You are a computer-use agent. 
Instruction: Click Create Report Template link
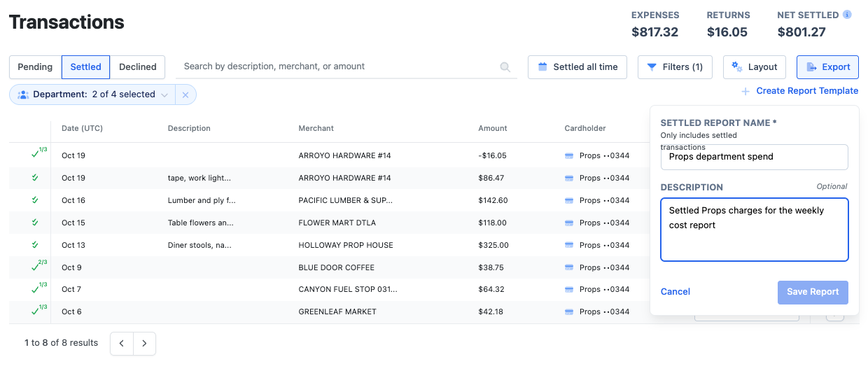pos(800,91)
